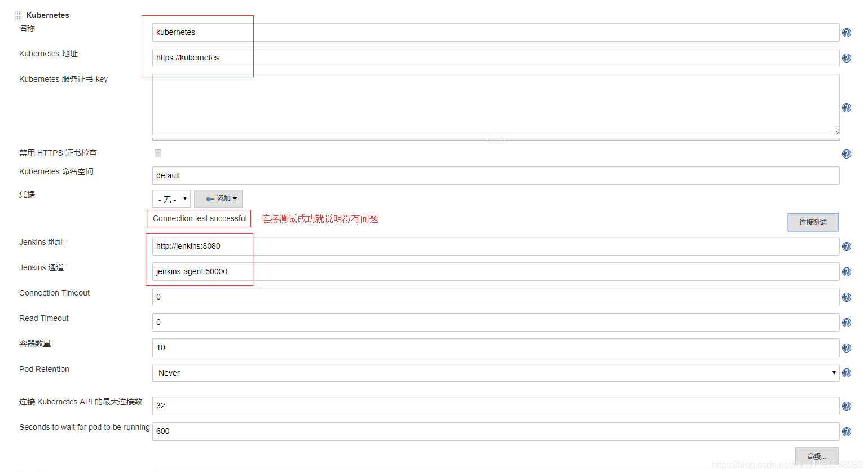868x475 pixels.
Task: Grab the Kubernetes section drag handle
Action: (19, 15)
